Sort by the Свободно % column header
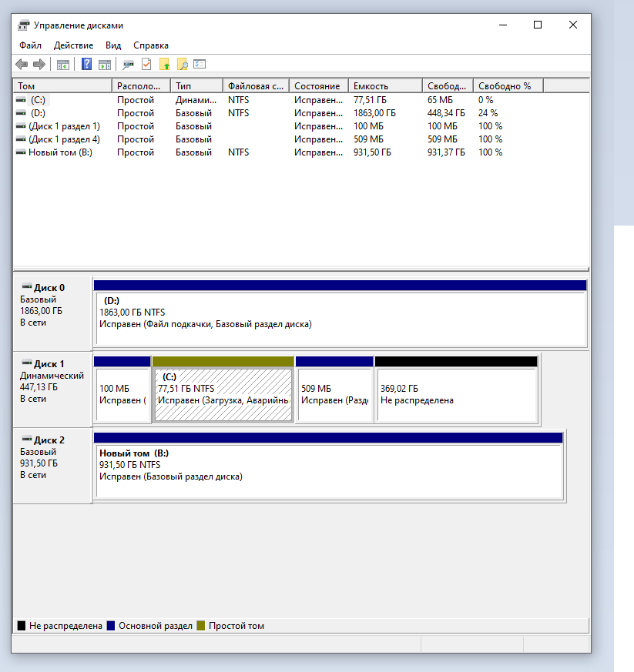 pyautogui.click(x=508, y=86)
